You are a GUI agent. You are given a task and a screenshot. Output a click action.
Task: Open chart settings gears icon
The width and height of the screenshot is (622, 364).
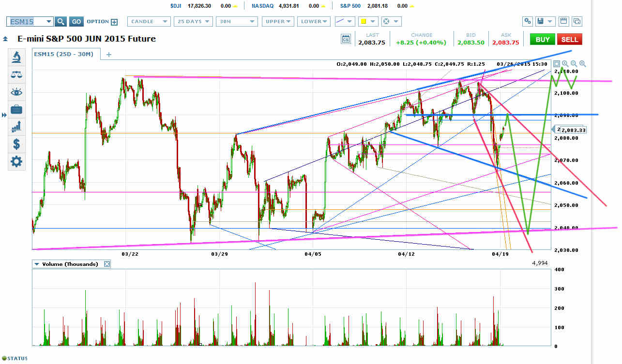point(527,21)
